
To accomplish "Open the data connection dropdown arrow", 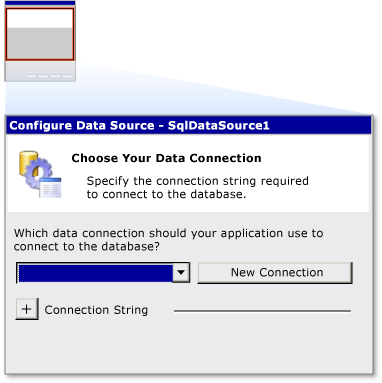I will (x=181, y=273).
